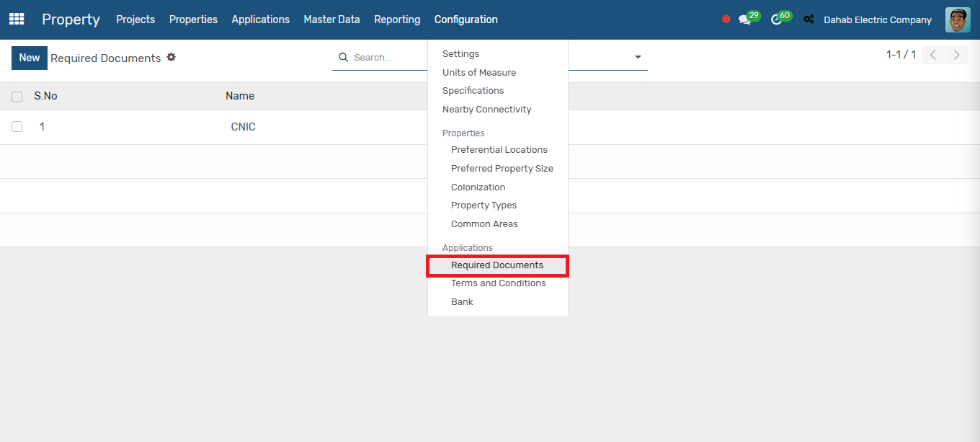Viewport: 980px width, 442px height.
Task: Open the Projects menu
Action: click(x=135, y=19)
